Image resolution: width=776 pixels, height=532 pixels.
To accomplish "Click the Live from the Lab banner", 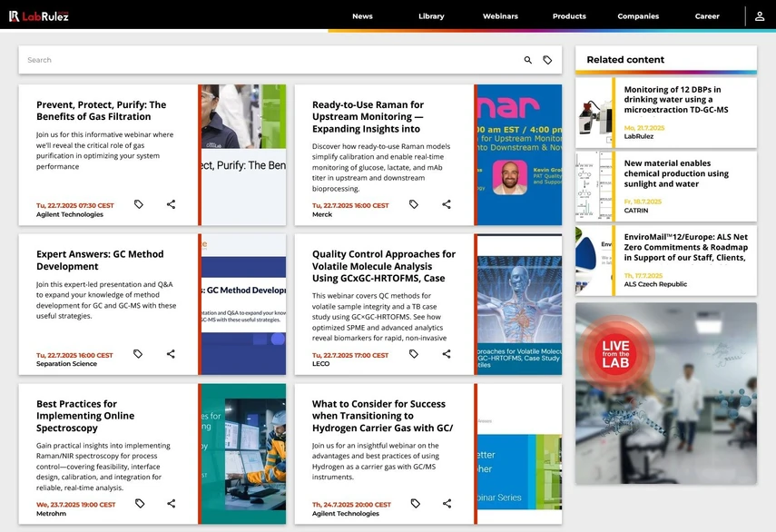I will click(x=666, y=393).
